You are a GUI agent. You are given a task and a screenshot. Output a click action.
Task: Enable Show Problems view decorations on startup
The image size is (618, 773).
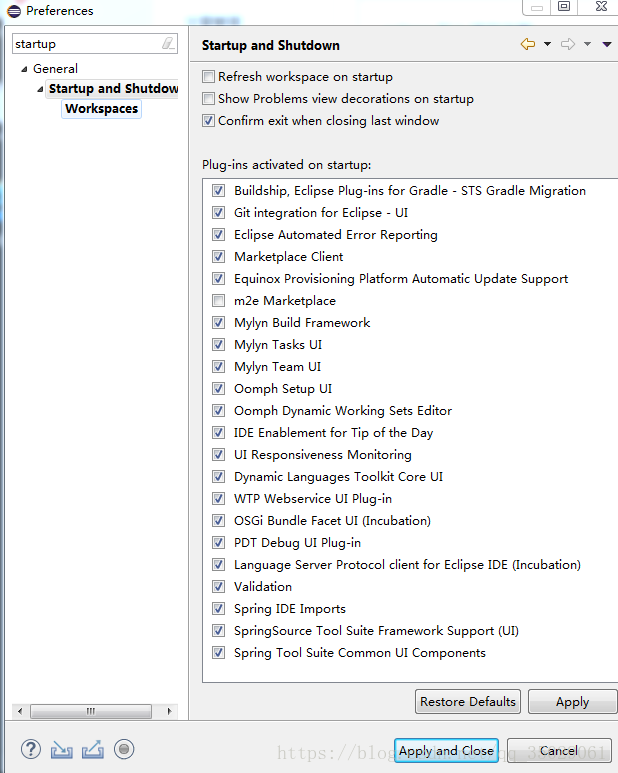pos(208,99)
